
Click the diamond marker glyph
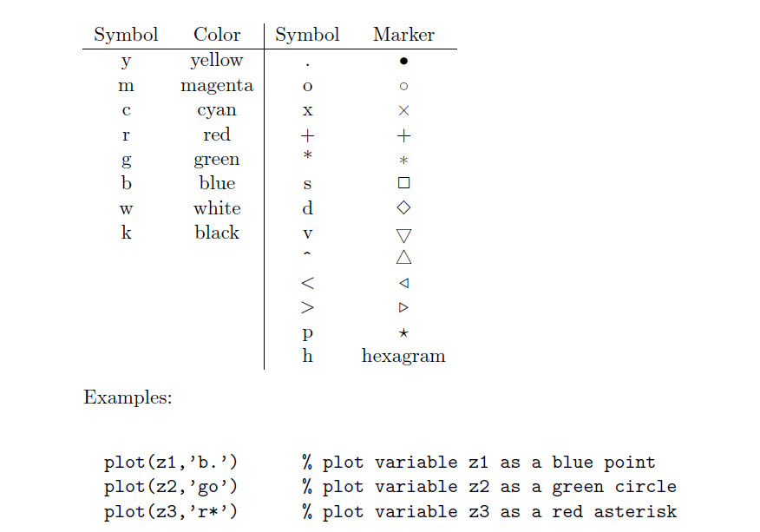click(x=403, y=207)
